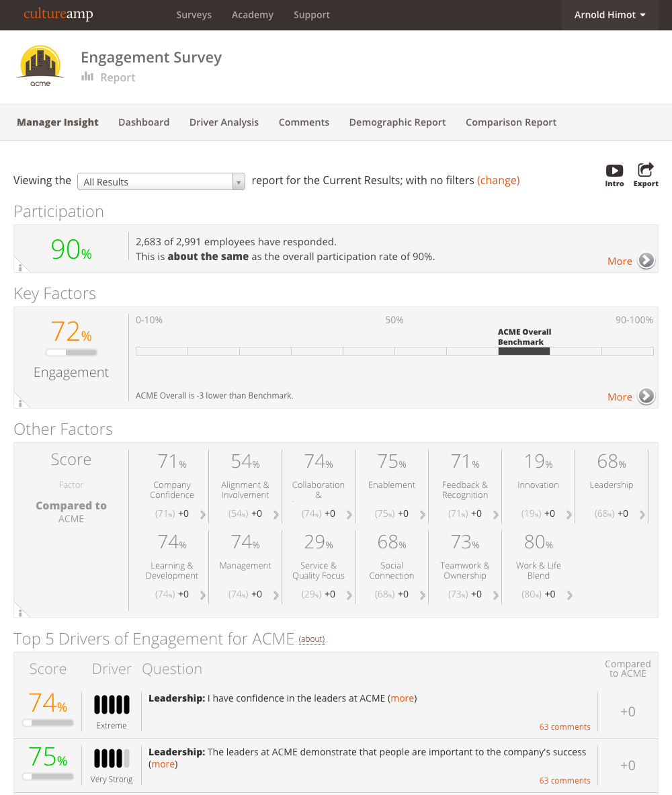Switch to the Driver Analysis tab
Viewport: 672px width, 795px height.
(224, 122)
